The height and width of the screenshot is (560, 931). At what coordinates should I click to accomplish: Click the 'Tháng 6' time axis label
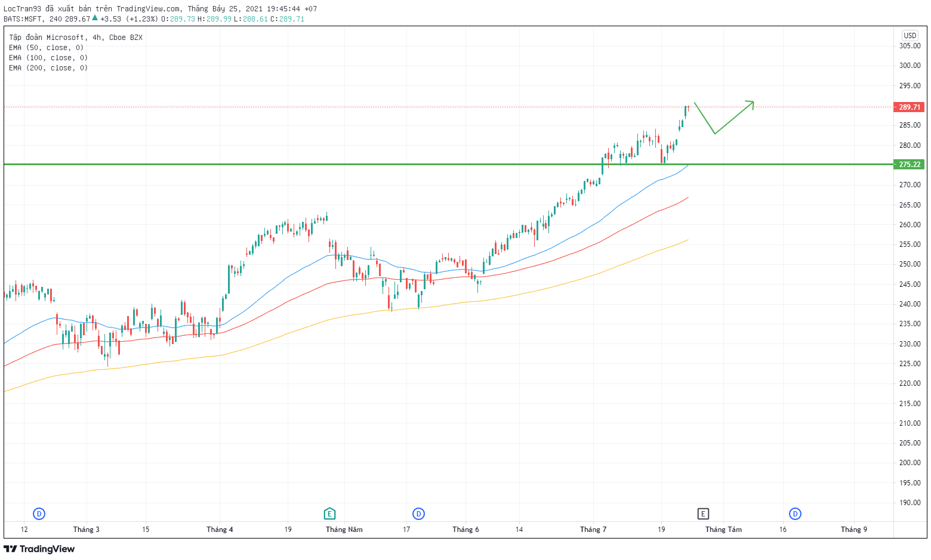465,530
